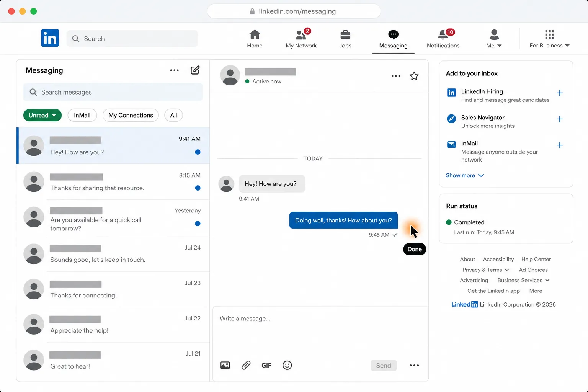This screenshot has width=588, height=392.
Task: Open the For Business apps grid
Action: [x=549, y=39]
